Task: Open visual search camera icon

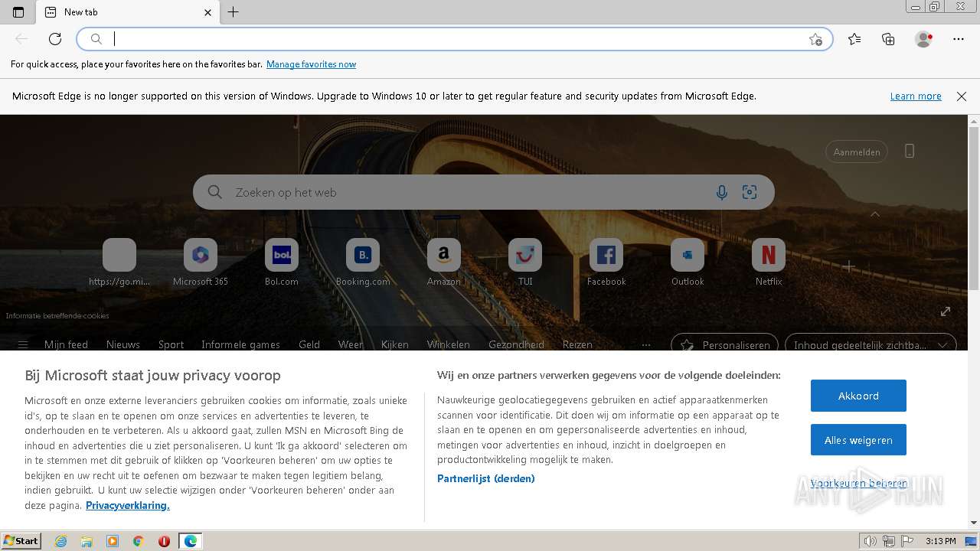Action: click(750, 193)
